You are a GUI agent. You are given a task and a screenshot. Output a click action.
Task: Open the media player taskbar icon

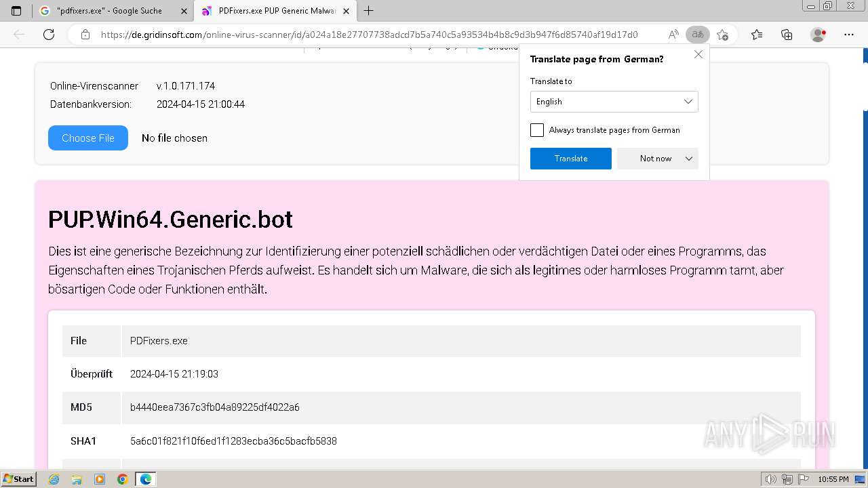pos(100,479)
